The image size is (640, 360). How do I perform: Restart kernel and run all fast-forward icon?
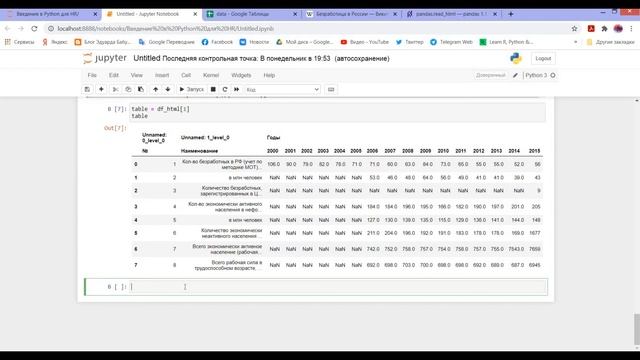pyautogui.click(x=236, y=89)
